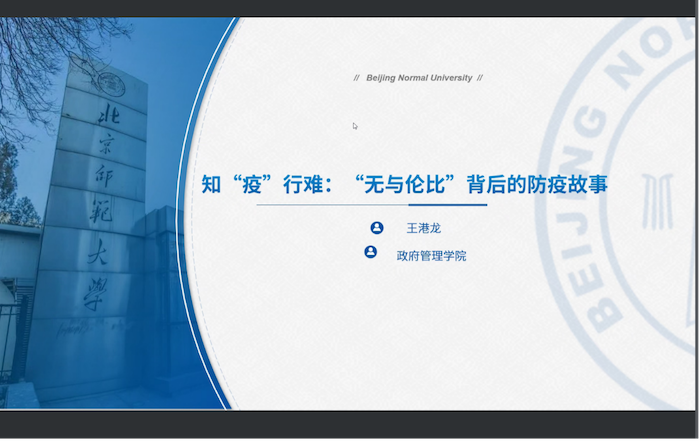Click the dark bar below the slide
Viewport: 700px width, 441px height.
tap(350, 424)
